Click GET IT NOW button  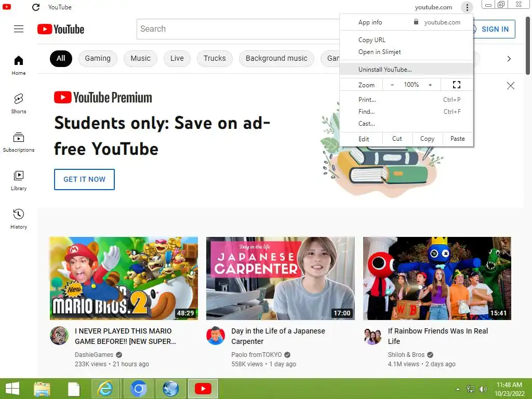coord(85,179)
